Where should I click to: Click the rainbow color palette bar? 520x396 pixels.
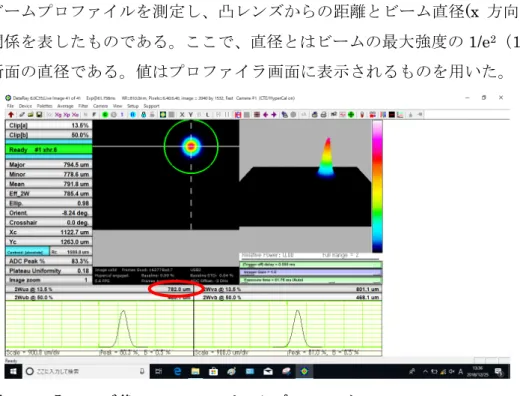tap(377, 187)
